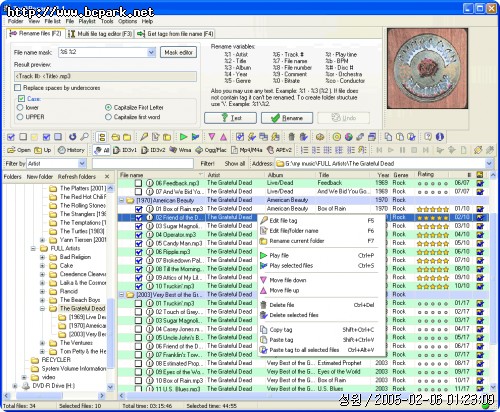This screenshot has height=412, width=500.
Task: Click the Up folder toolbar icon
Action: [43, 150]
